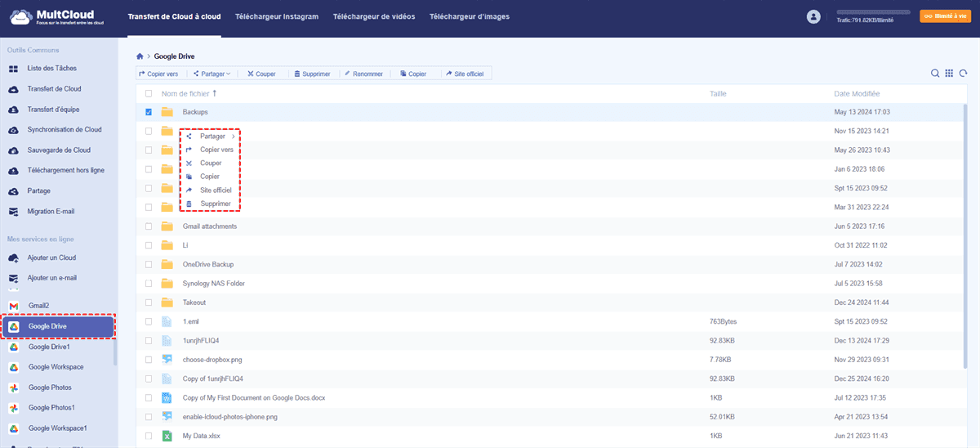Click the Date Modifiée column header
This screenshot has height=448, width=980.
click(x=857, y=94)
